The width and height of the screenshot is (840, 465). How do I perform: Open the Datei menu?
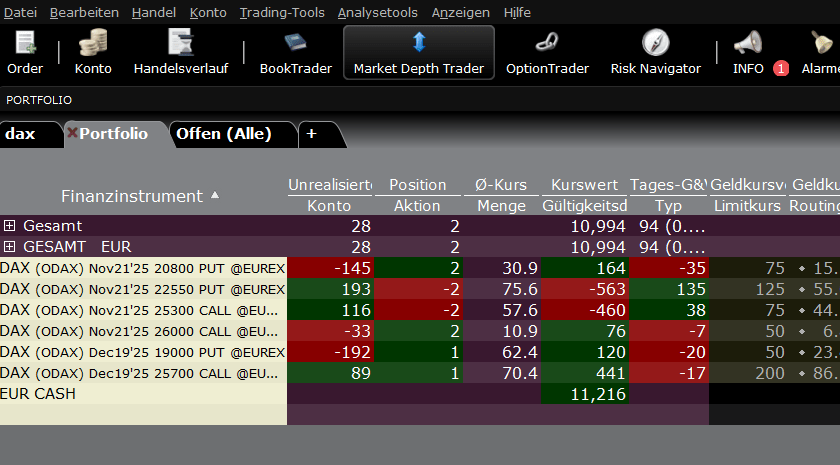click(x=20, y=13)
